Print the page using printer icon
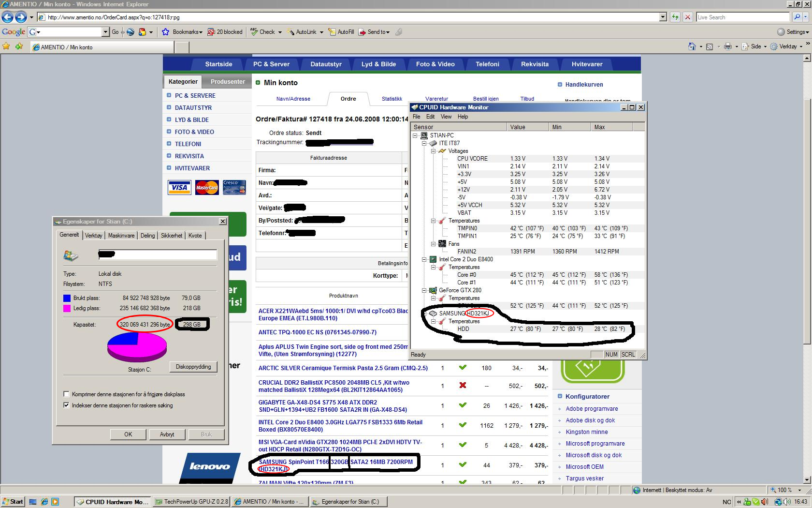 (727, 46)
